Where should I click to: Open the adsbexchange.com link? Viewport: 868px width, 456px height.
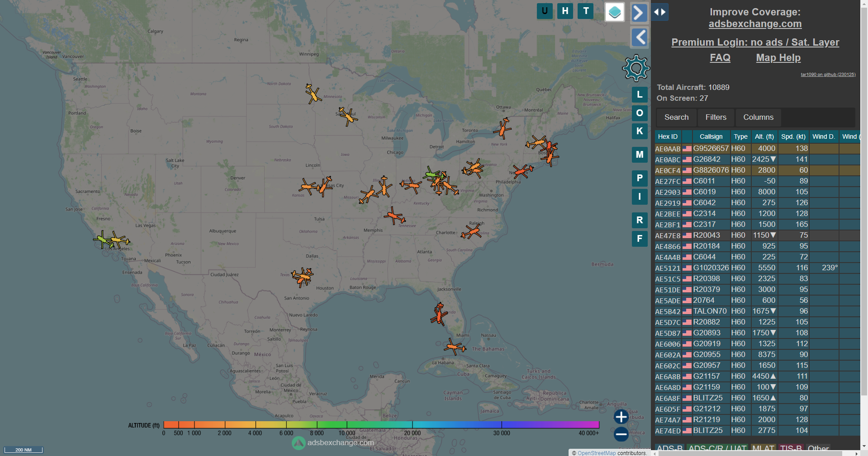[x=755, y=24]
